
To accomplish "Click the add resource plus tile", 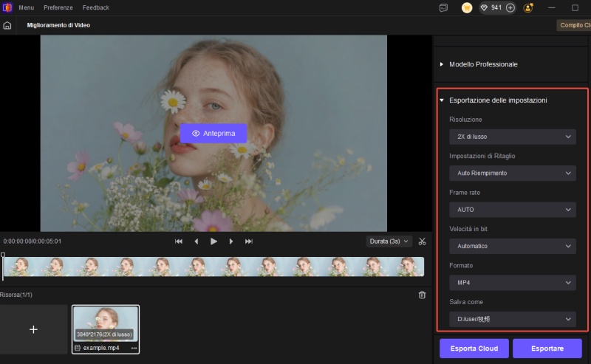I will 33,329.
